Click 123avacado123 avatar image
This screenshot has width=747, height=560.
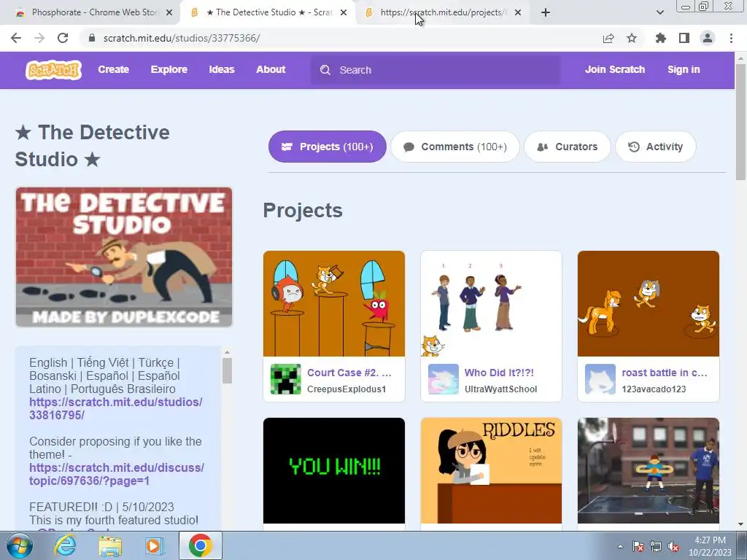[600, 379]
